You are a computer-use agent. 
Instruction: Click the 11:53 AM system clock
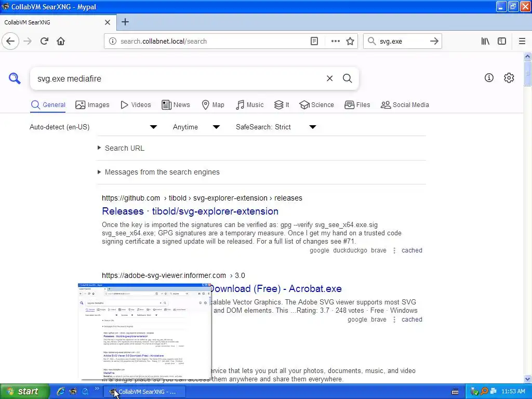coord(513,392)
